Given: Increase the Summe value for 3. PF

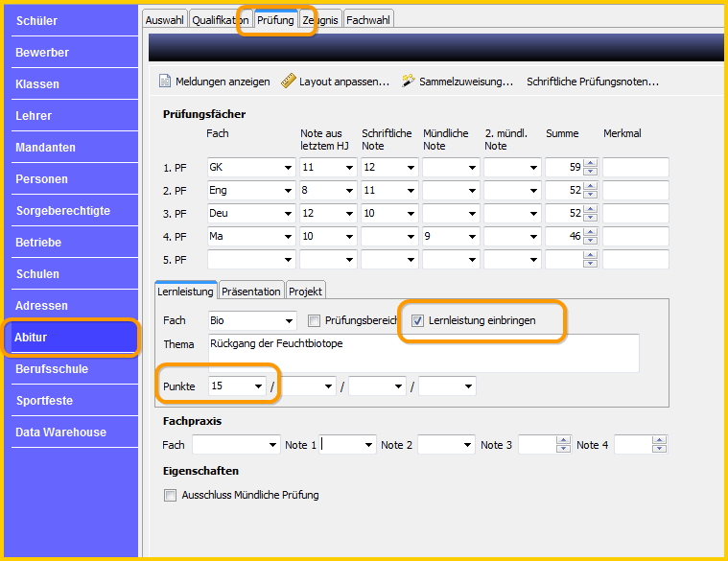Looking at the screenshot, I should (590, 209).
